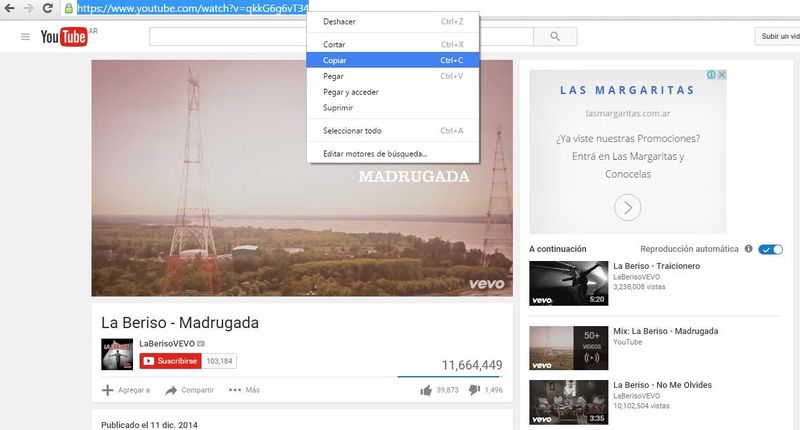This screenshot has width=800, height=430.
Task: Click the YouTube logo
Action: (x=65, y=37)
